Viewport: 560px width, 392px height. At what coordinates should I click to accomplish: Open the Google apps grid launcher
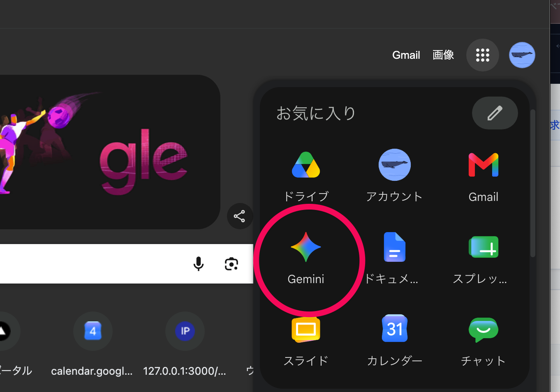point(482,55)
